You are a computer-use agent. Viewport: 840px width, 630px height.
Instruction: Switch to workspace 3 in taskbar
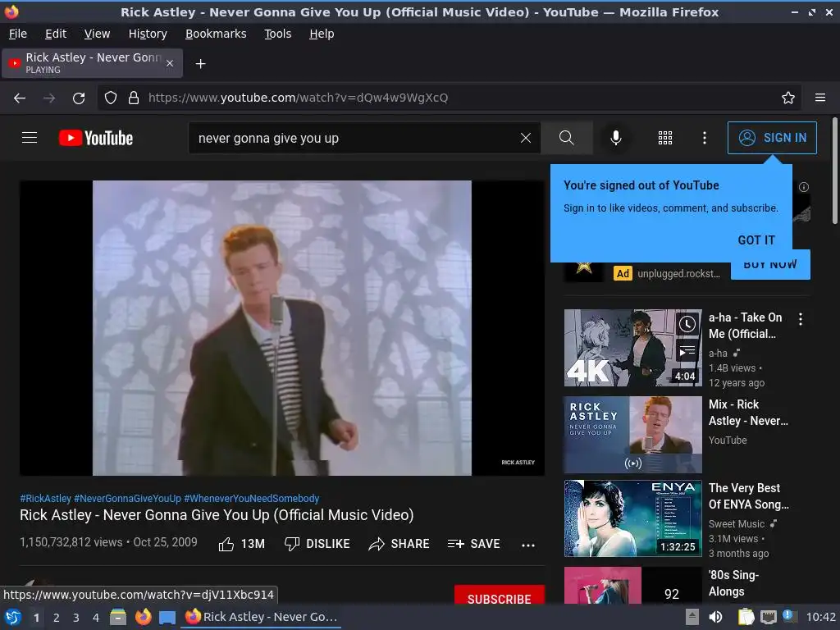[76, 618]
